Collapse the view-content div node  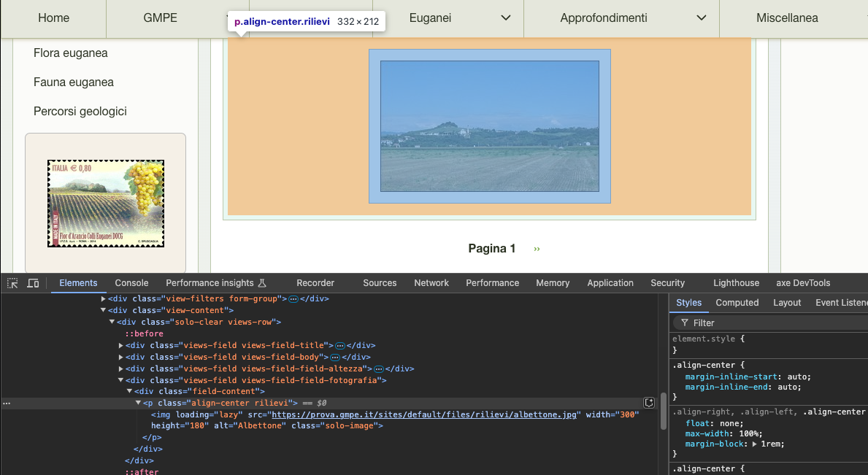point(104,311)
